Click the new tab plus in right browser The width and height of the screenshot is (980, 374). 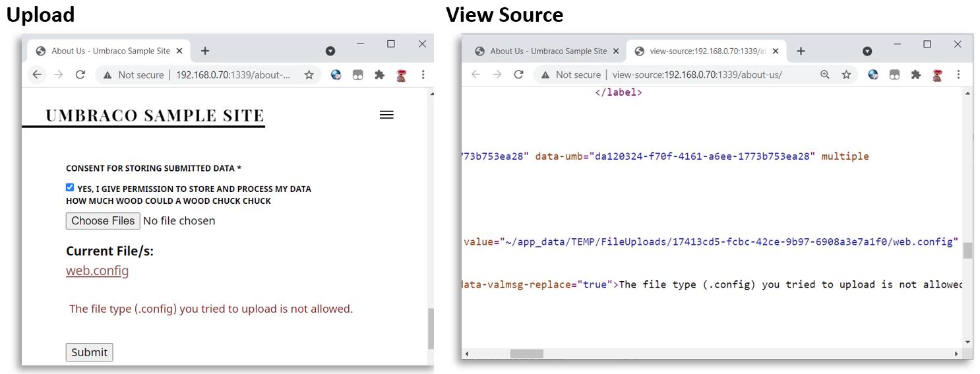(x=801, y=51)
